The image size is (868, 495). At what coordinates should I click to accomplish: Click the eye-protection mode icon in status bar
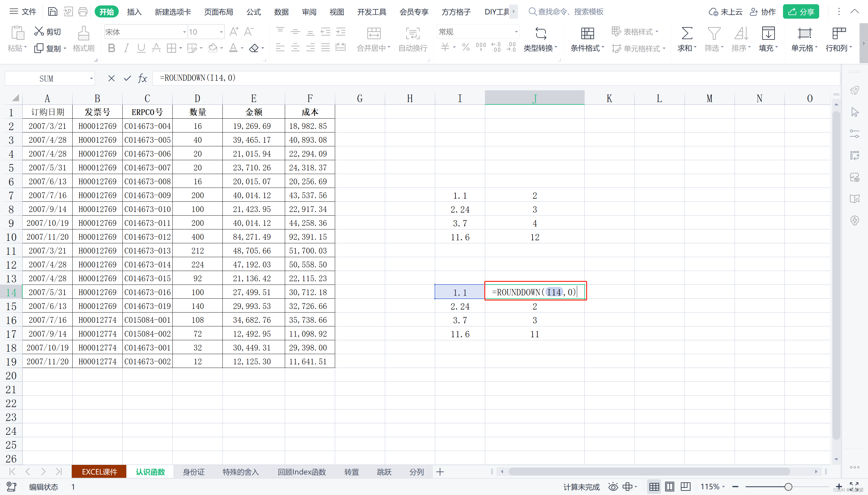tap(613, 487)
